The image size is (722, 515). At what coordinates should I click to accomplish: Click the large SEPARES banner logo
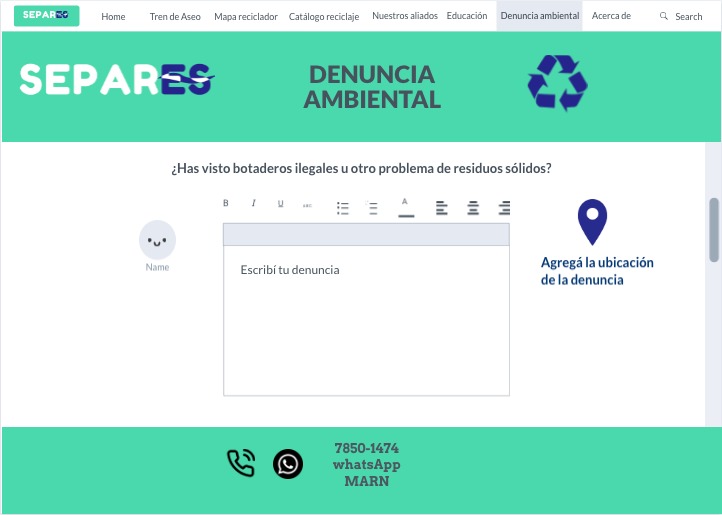(117, 80)
